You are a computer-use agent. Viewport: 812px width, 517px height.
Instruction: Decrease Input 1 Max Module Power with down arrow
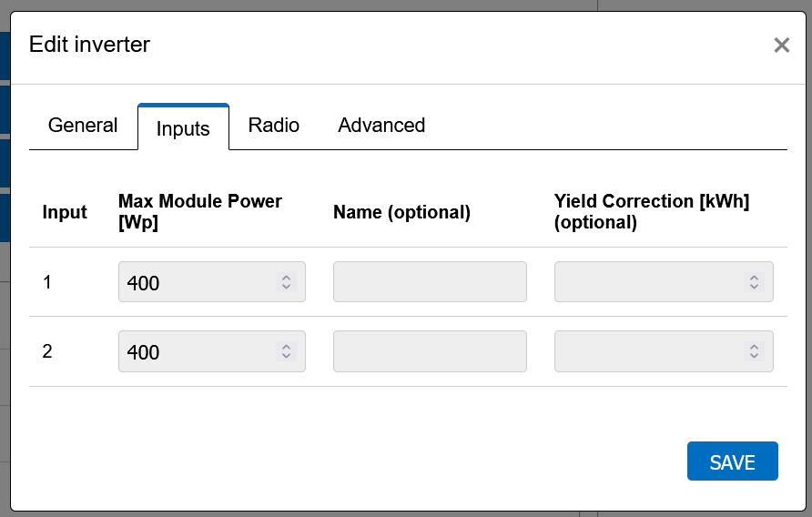tap(286, 288)
